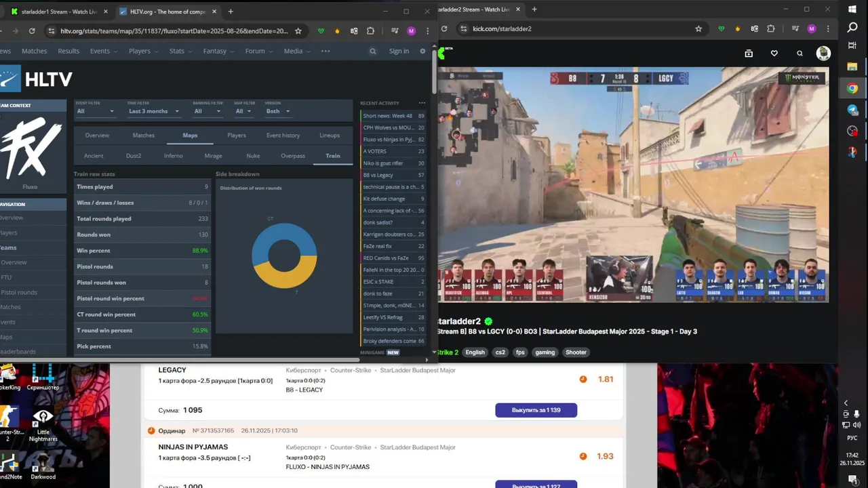Click the Shooter stream tag
The image size is (868, 488).
tap(576, 352)
